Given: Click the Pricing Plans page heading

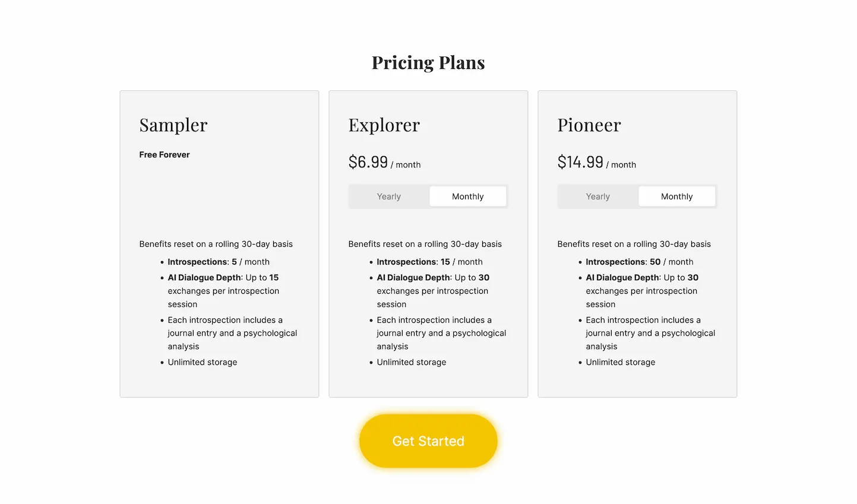Looking at the screenshot, I should (x=428, y=62).
